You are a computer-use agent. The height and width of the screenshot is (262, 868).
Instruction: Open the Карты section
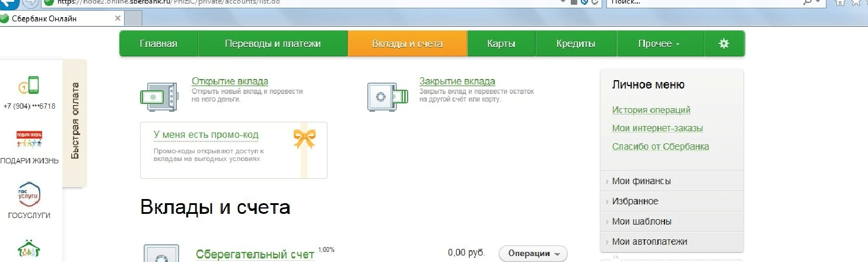click(501, 44)
